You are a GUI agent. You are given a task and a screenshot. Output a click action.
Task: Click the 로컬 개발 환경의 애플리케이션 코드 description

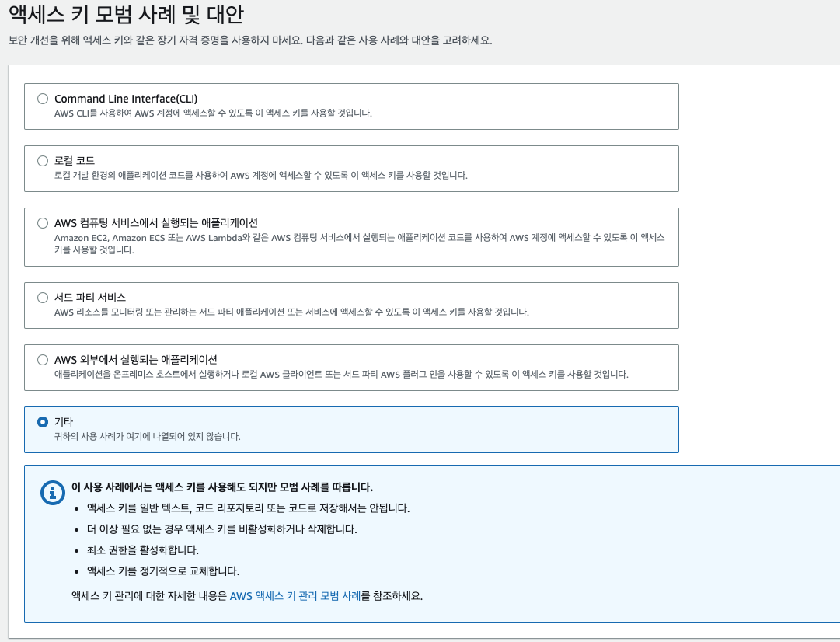coord(261,175)
